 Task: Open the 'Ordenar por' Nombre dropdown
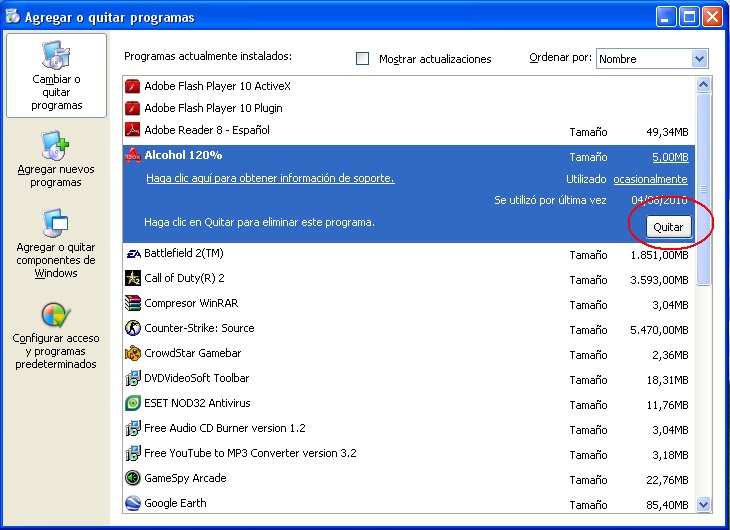point(652,59)
